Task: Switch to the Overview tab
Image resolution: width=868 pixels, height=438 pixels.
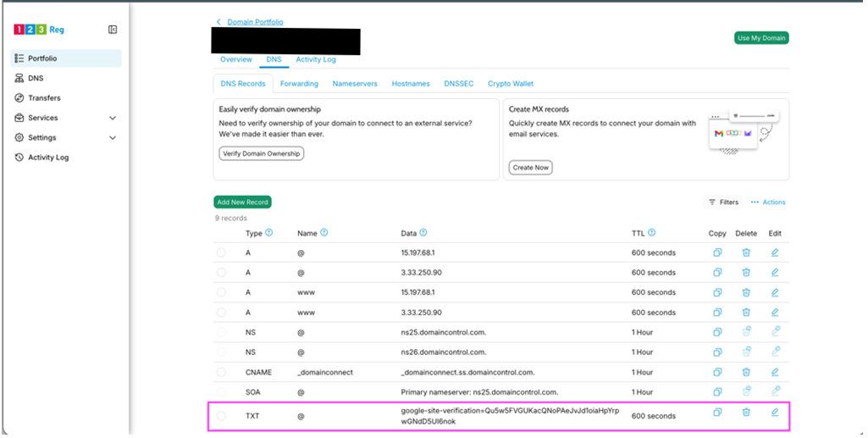Action: (x=235, y=59)
